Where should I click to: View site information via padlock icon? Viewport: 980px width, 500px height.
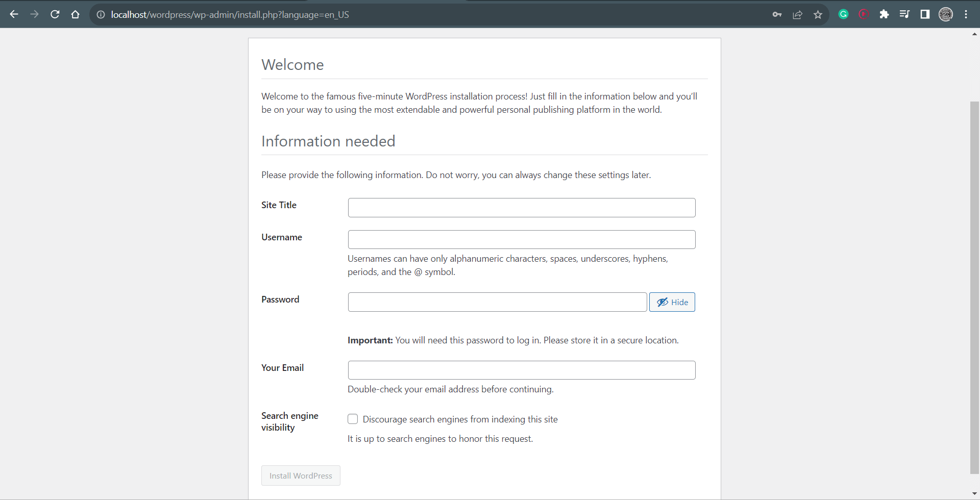(100, 14)
